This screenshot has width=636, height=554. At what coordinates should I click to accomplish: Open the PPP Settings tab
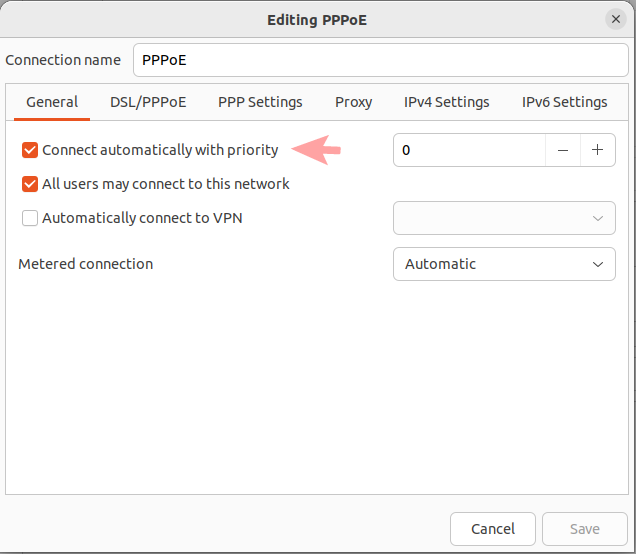pos(260,102)
